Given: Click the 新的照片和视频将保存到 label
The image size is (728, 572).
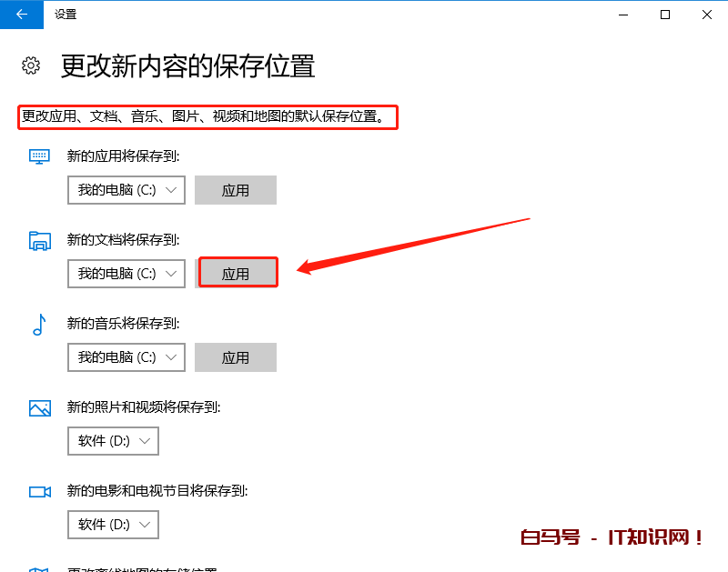Looking at the screenshot, I should [x=144, y=407].
